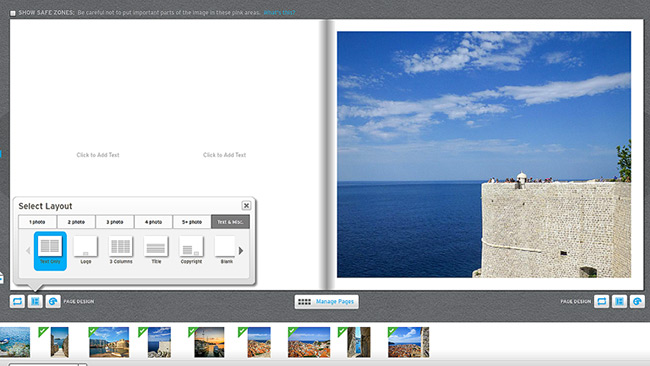Select the sixth thumbnail, sea above rooftops
The width and height of the screenshot is (650, 366).
coord(259,342)
